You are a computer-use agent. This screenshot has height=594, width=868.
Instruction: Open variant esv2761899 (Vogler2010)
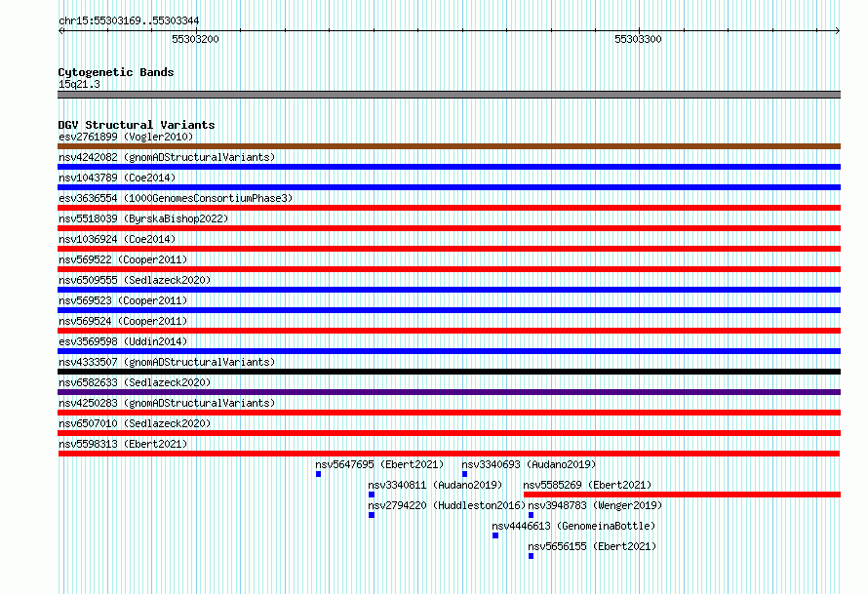click(126, 137)
